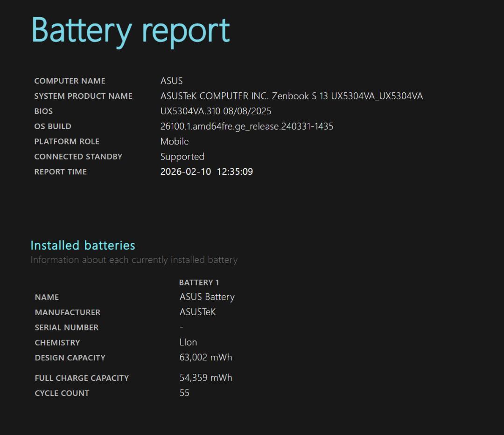
Task: Click the MANUFACTURER value ASUSTeK
Action: coord(197,312)
